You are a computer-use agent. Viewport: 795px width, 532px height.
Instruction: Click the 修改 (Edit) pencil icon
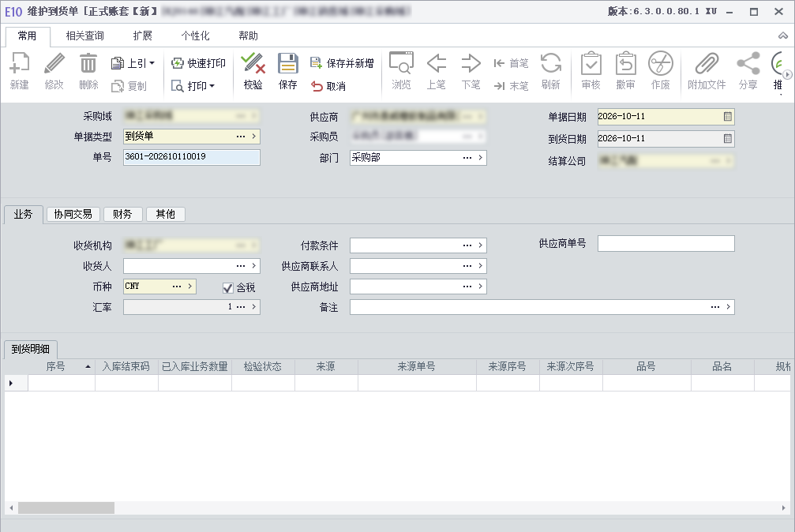pyautogui.click(x=54, y=64)
